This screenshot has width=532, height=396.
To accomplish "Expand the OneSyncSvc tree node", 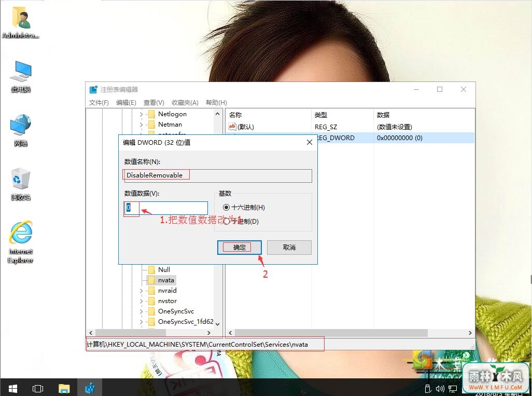I will [142, 311].
